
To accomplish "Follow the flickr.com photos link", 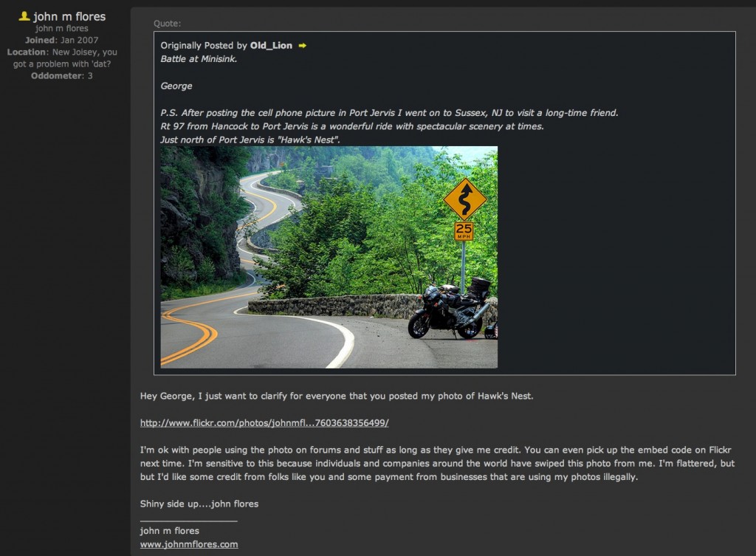I will [264, 423].
